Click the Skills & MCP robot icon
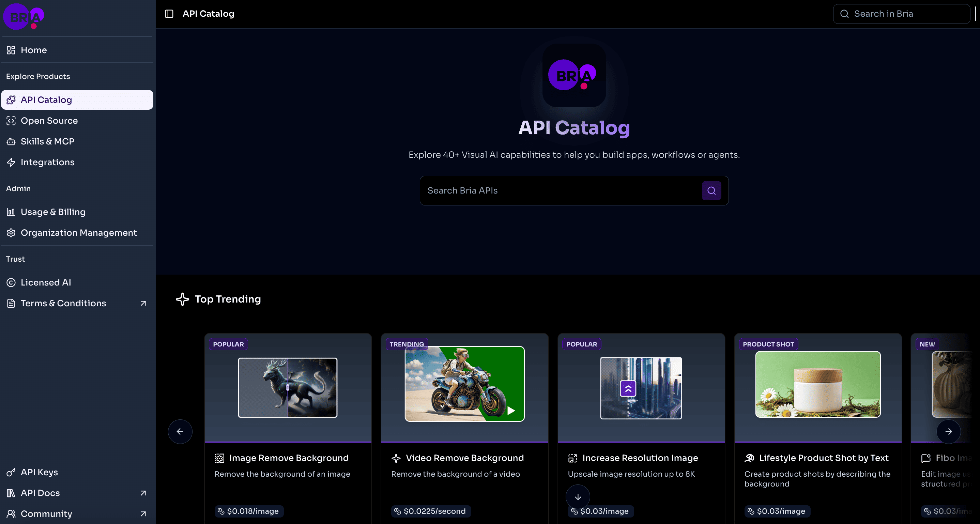This screenshot has height=524, width=980. (11, 141)
